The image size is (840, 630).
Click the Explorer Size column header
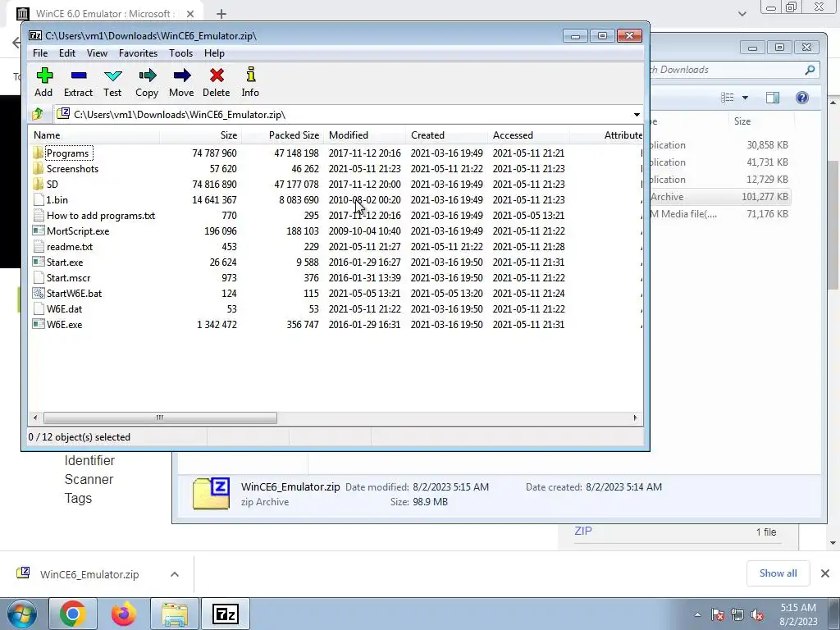[760, 121]
